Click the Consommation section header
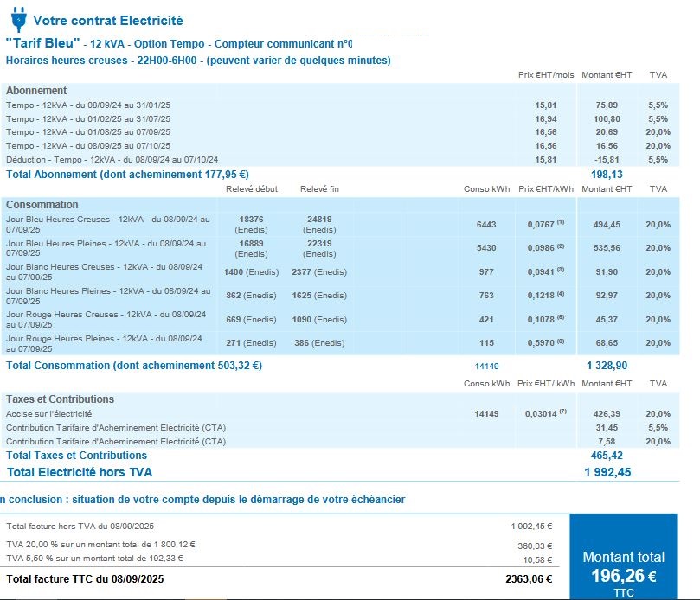Screen dimensions: 700x600 [42, 205]
